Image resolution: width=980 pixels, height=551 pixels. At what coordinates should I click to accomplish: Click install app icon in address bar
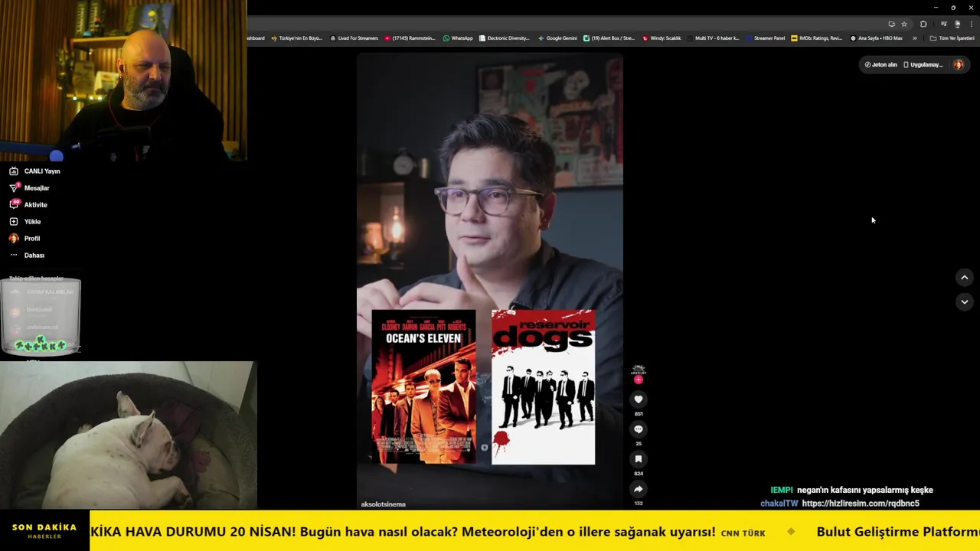point(891,24)
